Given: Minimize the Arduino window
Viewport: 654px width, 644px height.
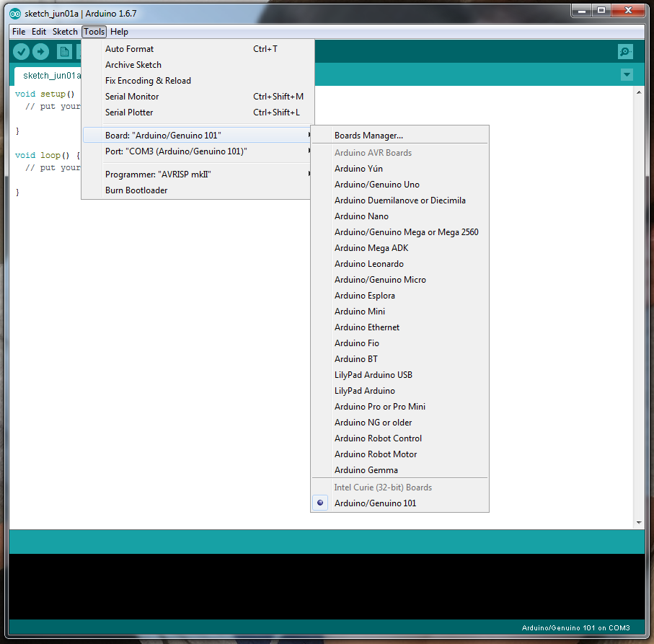Looking at the screenshot, I should coord(582,10).
